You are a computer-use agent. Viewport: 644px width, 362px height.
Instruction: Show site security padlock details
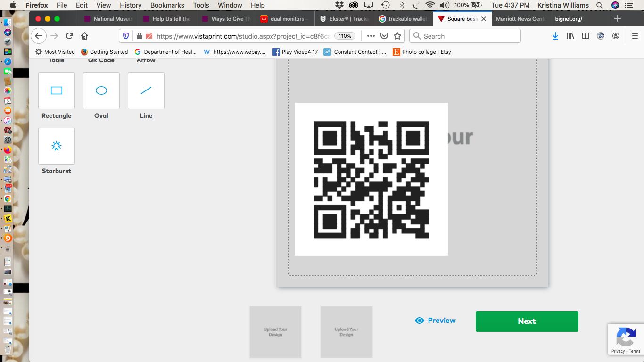tap(139, 36)
